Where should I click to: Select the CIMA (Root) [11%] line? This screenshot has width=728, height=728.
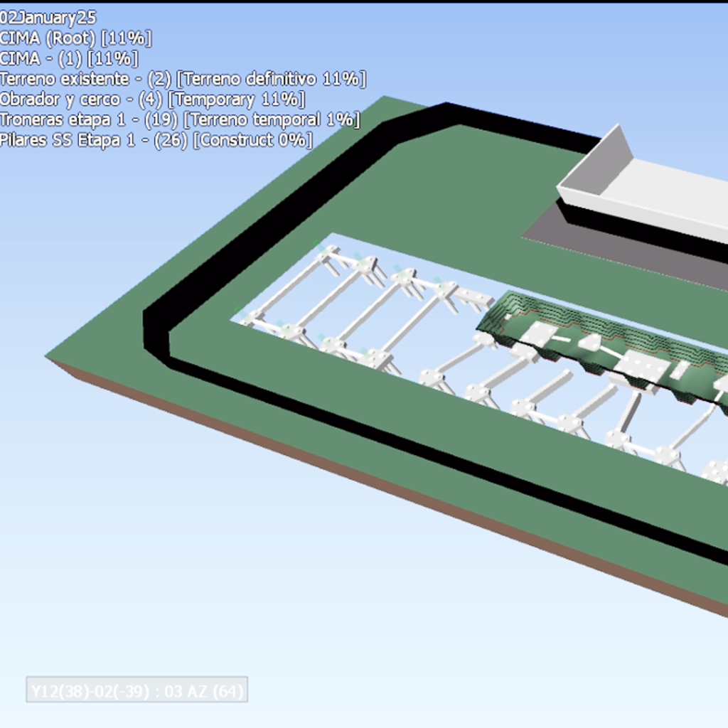(75, 38)
